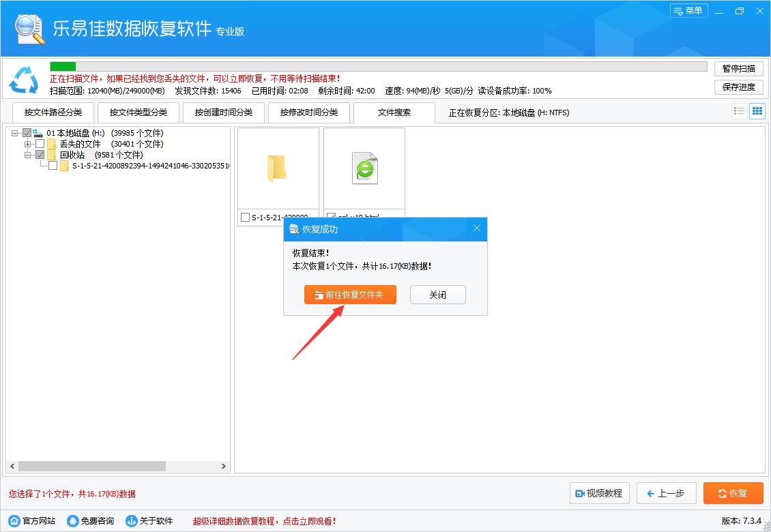The width and height of the screenshot is (771, 532).
Task: Click left arrow of tree scrollbar
Action: [12, 466]
